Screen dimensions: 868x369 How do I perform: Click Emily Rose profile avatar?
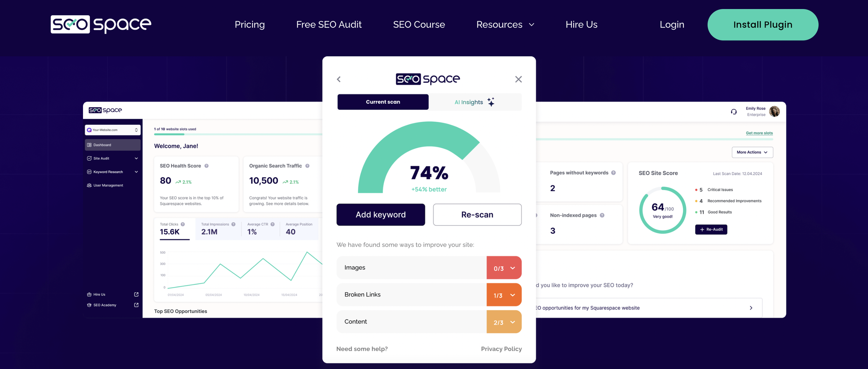[x=774, y=112]
